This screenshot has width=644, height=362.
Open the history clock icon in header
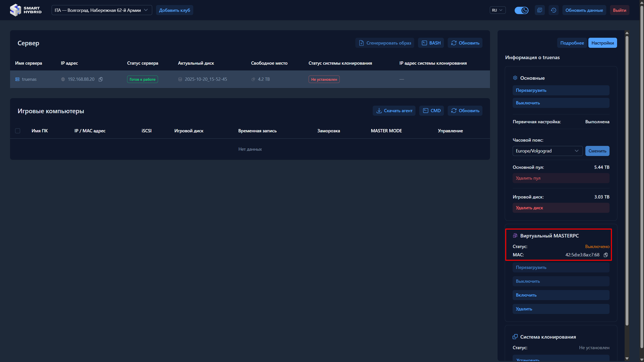click(x=553, y=10)
